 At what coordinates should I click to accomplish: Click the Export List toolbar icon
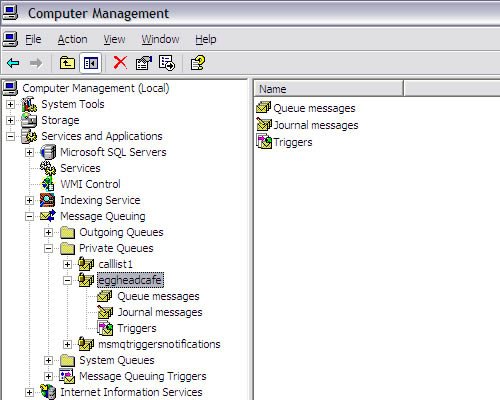tap(167, 63)
